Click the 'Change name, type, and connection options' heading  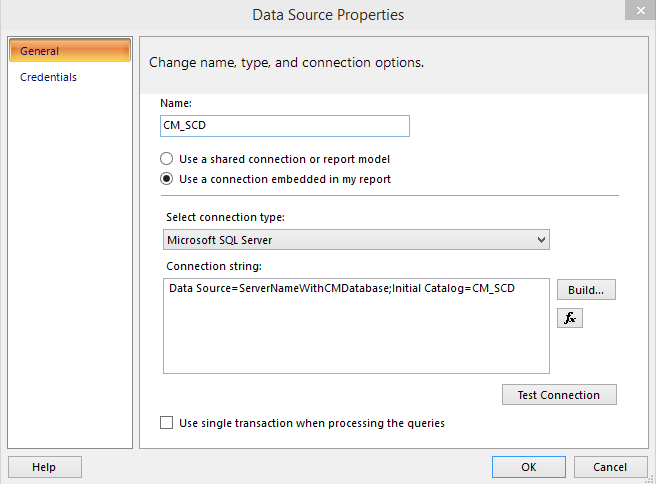[286, 62]
